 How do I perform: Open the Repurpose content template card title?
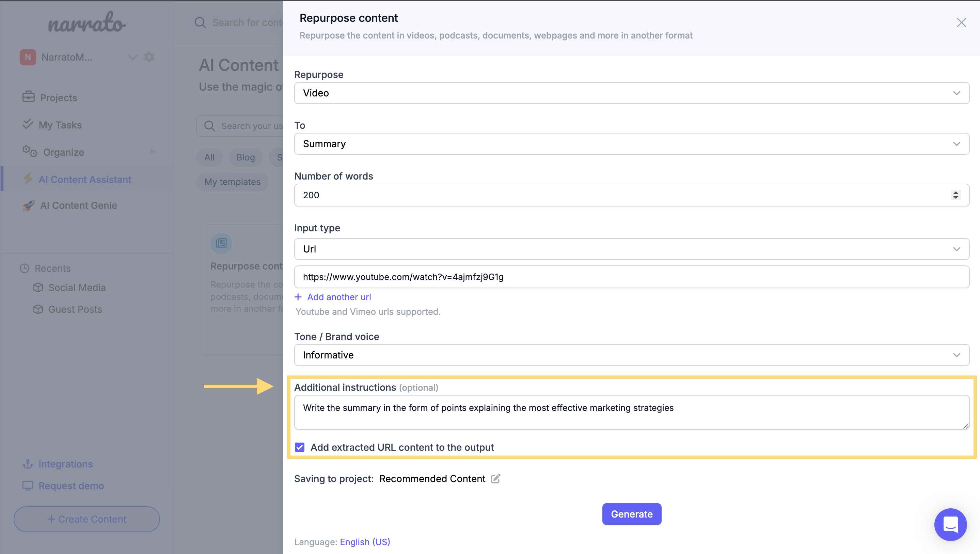coord(247,266)
